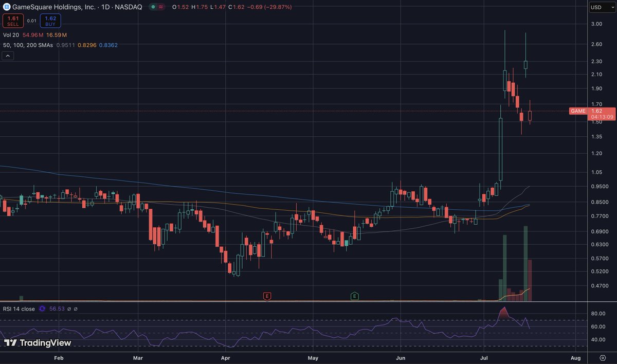Click the purple RSI indicator status icon
The height and width of the screenshot is (364, 617).
point(42,309)
